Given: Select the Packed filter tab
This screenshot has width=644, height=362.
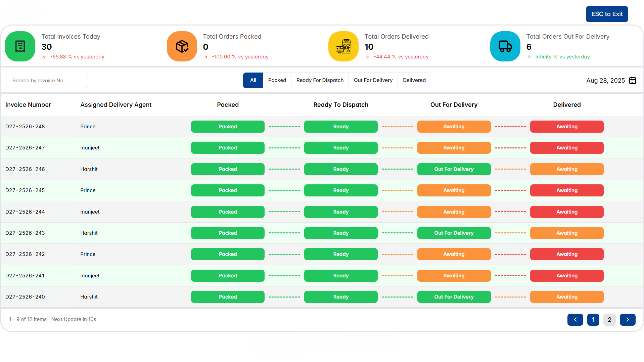Looking at the screenshot, I should point(277,80).
